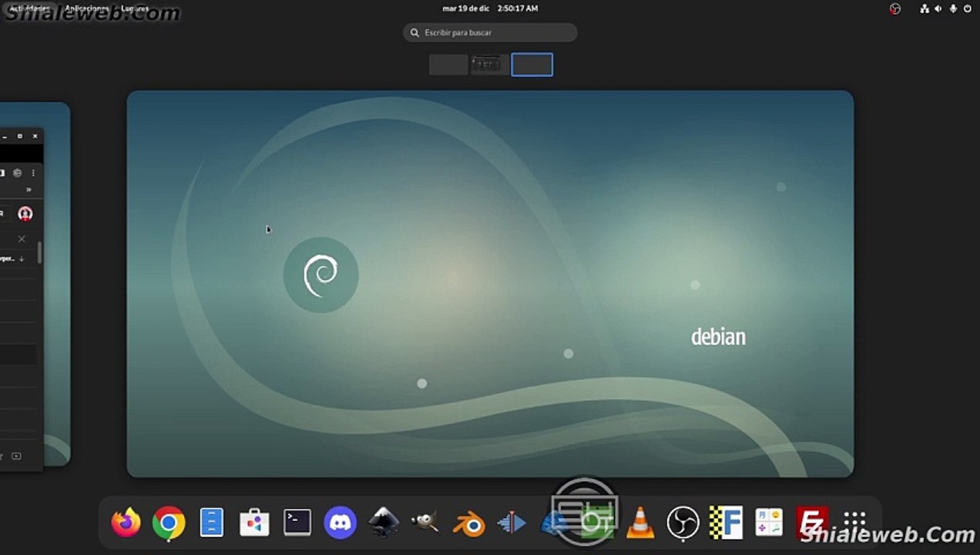This screenshot has width=980, height=555.
Task: Click the down arrow beside truncated text in left window
Action: click(22, 259)
